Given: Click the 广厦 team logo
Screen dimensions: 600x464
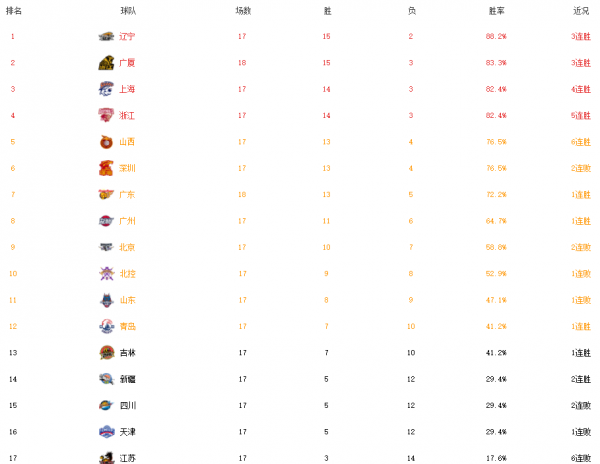Looking at the screenshot, I should coord(106,62).
